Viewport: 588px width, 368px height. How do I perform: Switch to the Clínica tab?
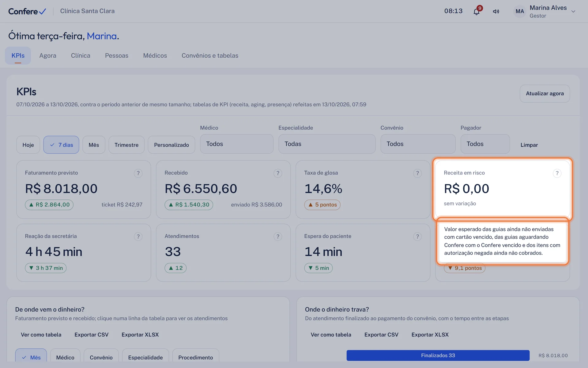pos(81,56)
